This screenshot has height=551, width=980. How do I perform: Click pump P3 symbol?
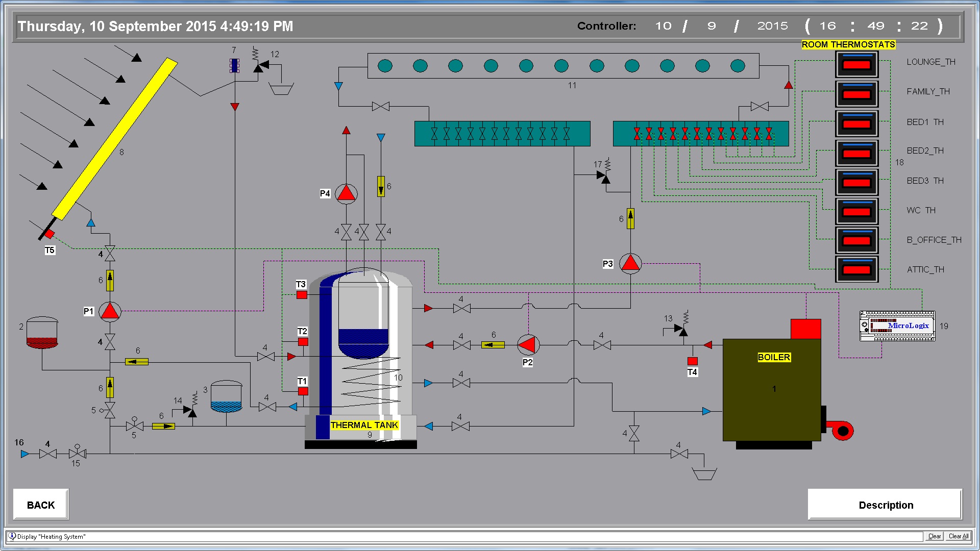(630, 263)
